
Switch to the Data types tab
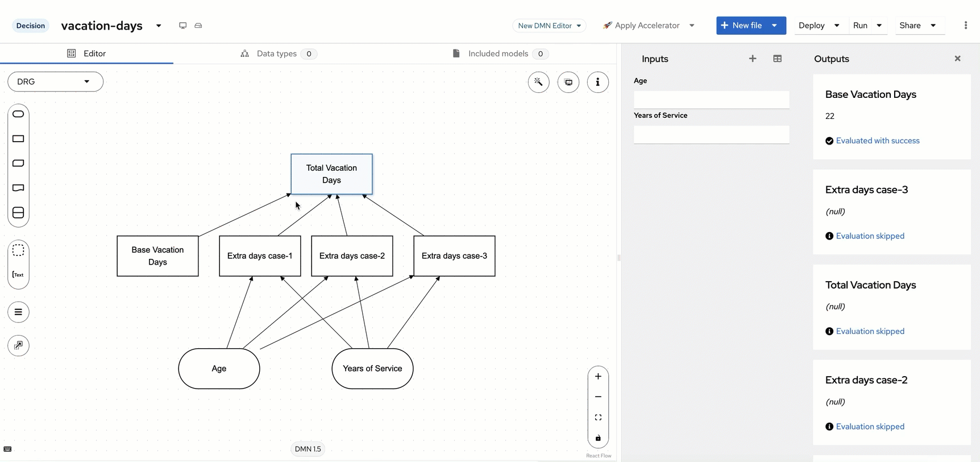point(277,53)
